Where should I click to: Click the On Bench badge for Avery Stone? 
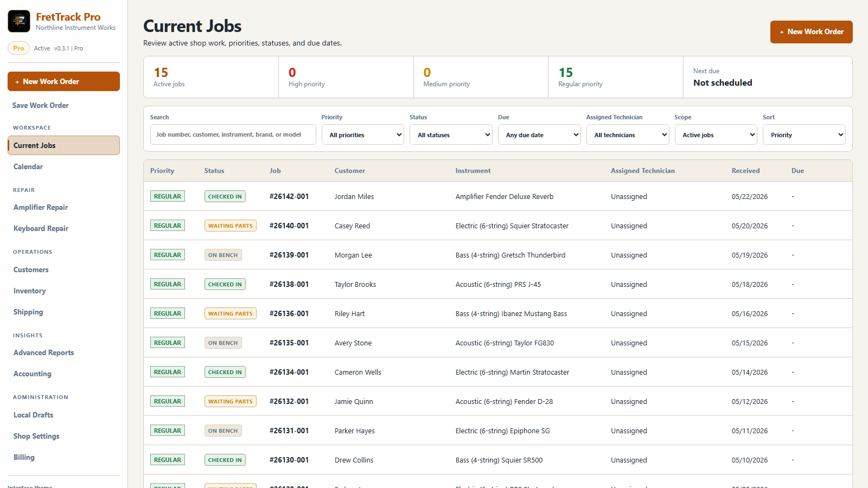click(x=223, y=343)
